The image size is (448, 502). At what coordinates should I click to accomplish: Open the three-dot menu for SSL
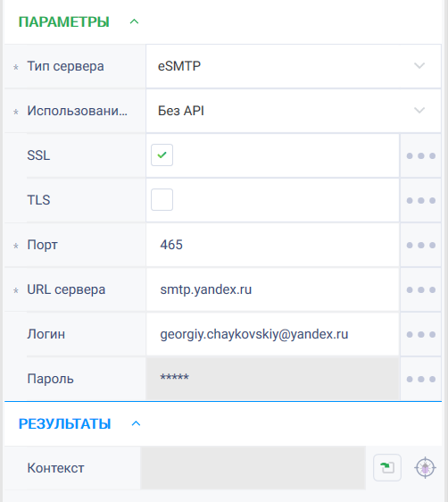(x=421, y=155)
